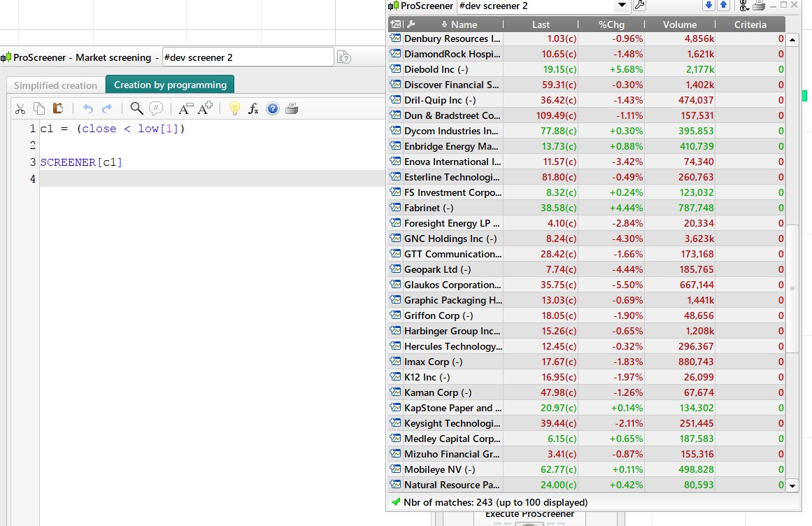Click the results scrollbar down arrow
Viewport: 812px width, 526px height.
[792, 485]
